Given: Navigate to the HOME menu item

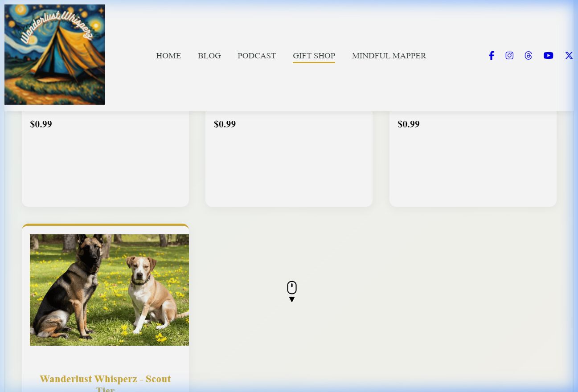Looking at the screenshot, I should pos(168,56).
